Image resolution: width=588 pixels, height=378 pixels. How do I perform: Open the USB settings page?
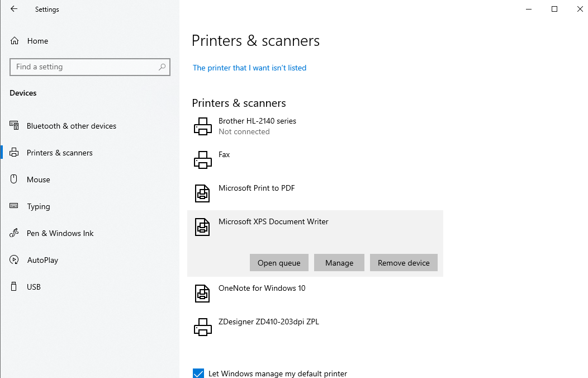click(x=34, y=287)
